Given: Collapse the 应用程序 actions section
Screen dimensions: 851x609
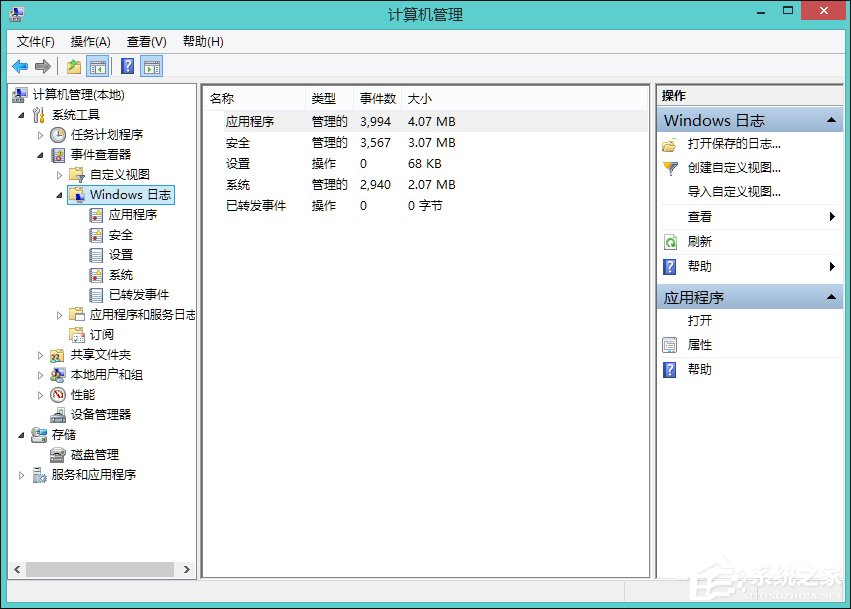Looking at the screenshot, I should click(831, 296).
